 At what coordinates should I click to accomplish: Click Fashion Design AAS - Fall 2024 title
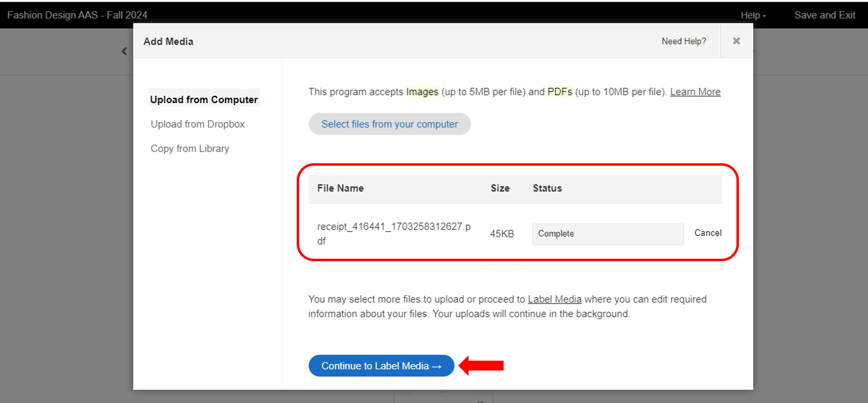[x=77, y=15]
